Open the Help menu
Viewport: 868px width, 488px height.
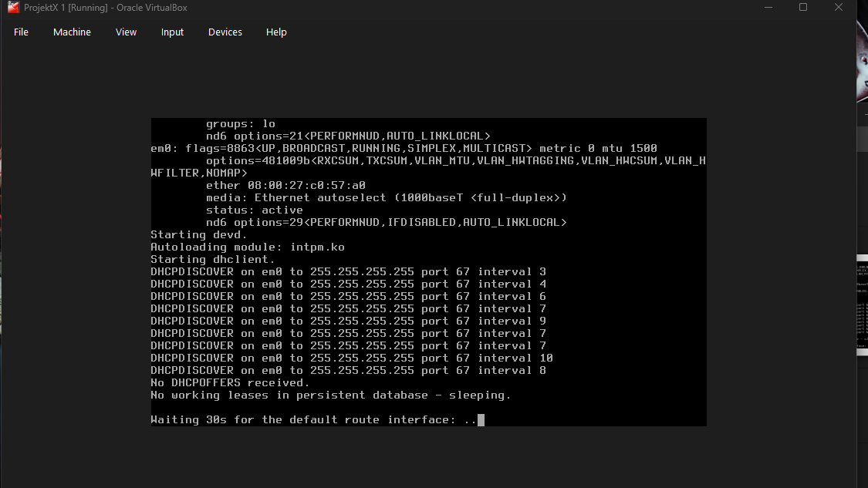click(276, 32)
